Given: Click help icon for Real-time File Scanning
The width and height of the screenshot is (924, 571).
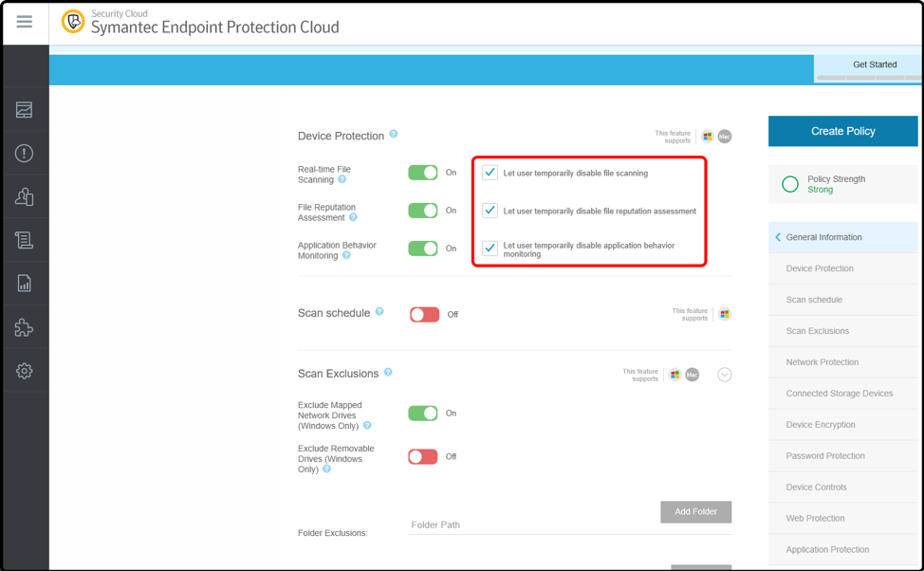Looking at the screenshot, I should click(x=342, y=179).
